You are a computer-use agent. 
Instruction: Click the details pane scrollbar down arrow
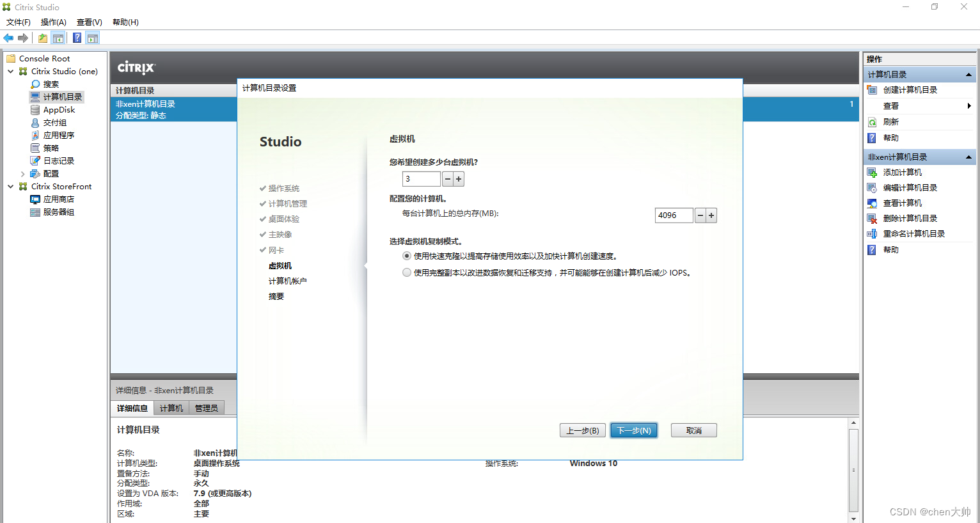(x=853, y=519)
